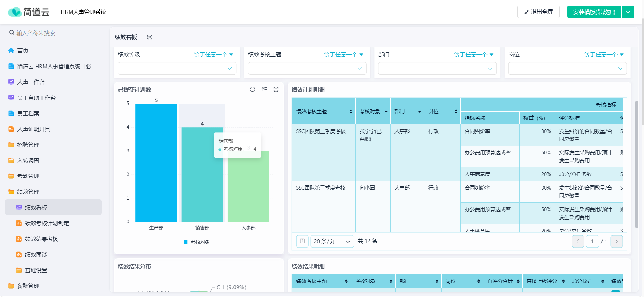Screen dimensions: 644x297
Task: Select 绩效结果考核 menu item
Action: pyautogui.click(x=41, y=239)
